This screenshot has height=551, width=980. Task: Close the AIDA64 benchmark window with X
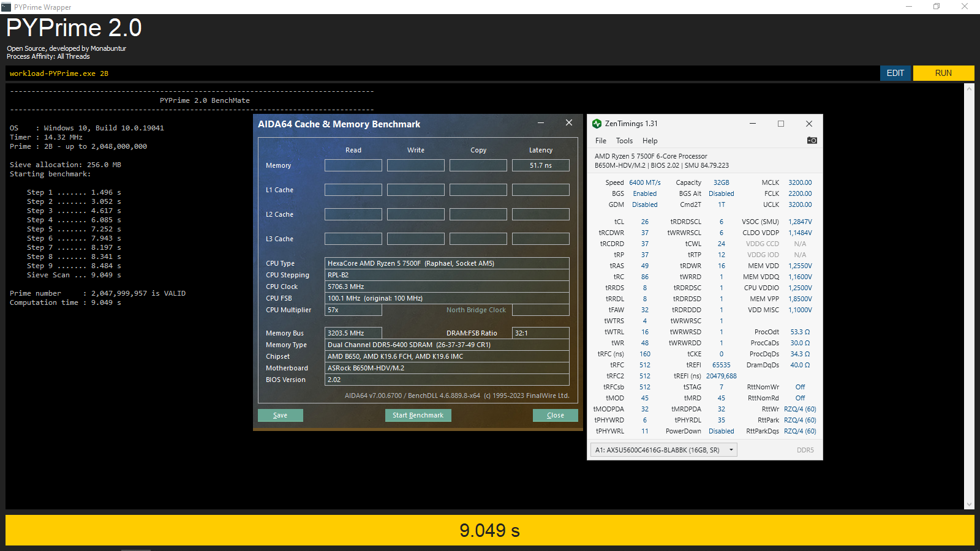[x=569, y=123]
